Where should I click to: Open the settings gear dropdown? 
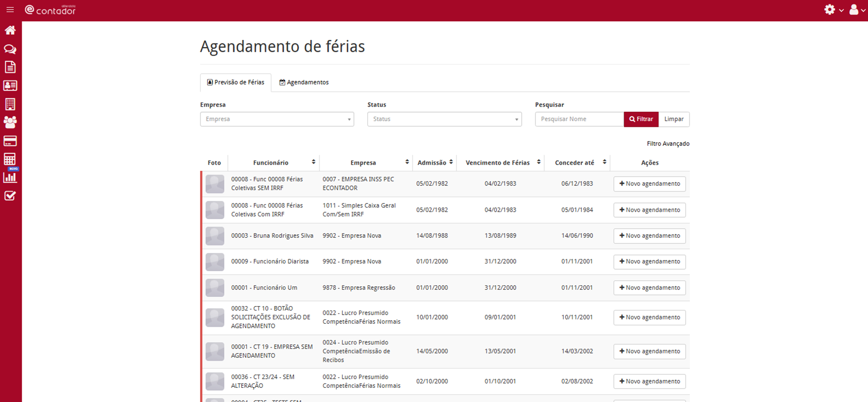point(833,10)
